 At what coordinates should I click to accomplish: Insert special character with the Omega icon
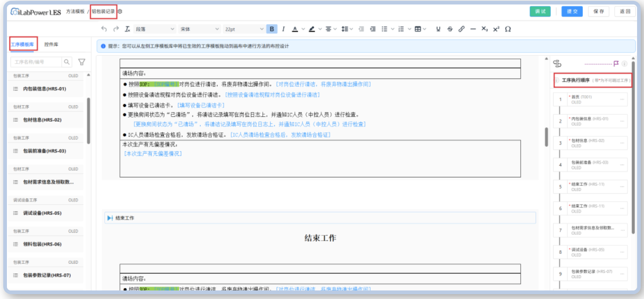[508, 29]
